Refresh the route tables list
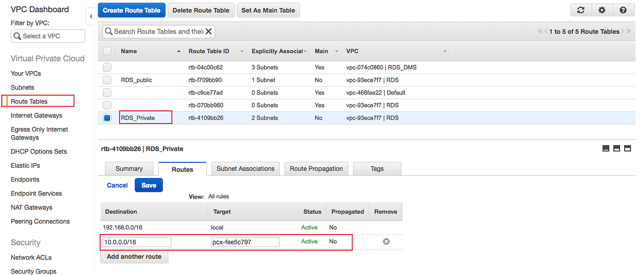Image resolution: width=644 pixels, height=275 pixels. click(581, 10)
